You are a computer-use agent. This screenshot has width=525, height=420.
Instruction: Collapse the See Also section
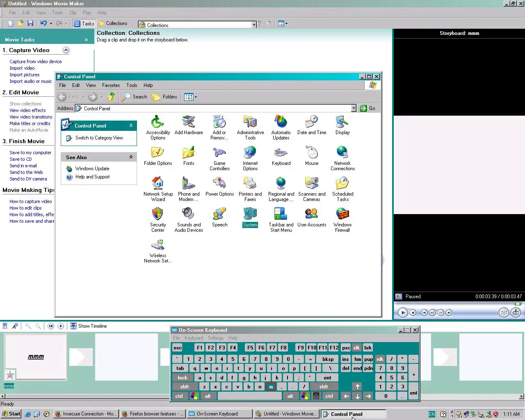coord(131,157)
